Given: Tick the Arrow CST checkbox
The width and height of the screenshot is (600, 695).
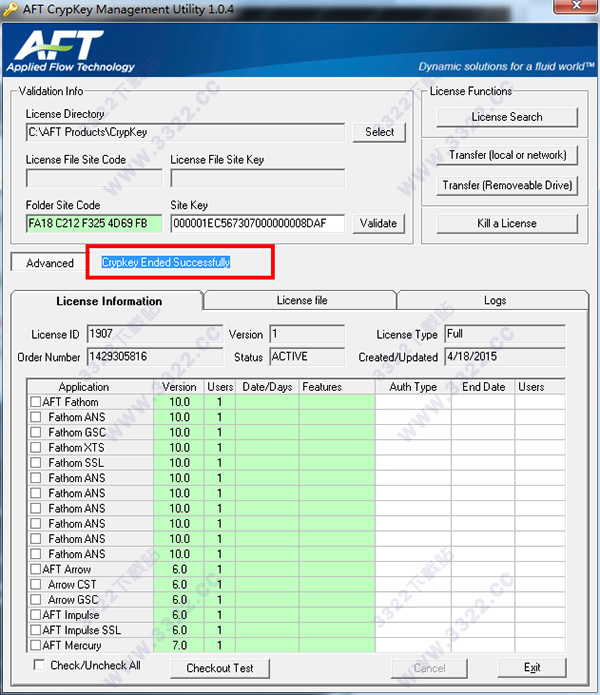Looking at the screenshot, I should [x=35, y=584].
